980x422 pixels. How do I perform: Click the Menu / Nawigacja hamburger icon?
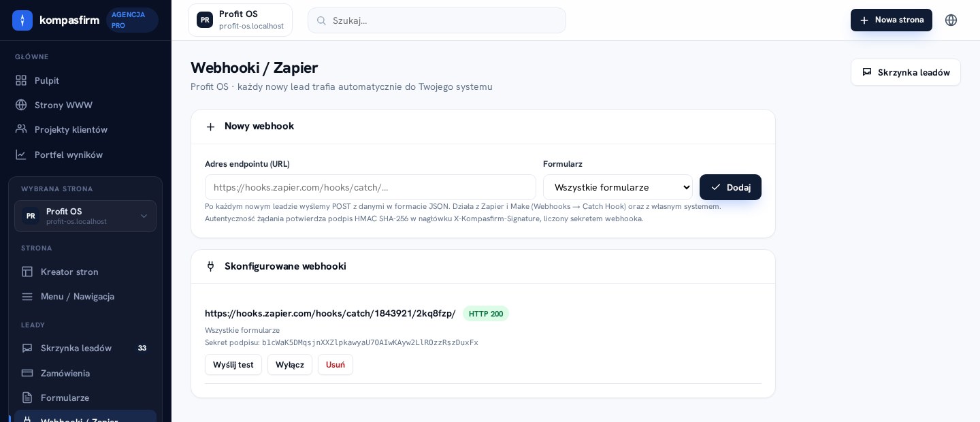point(27,296)
